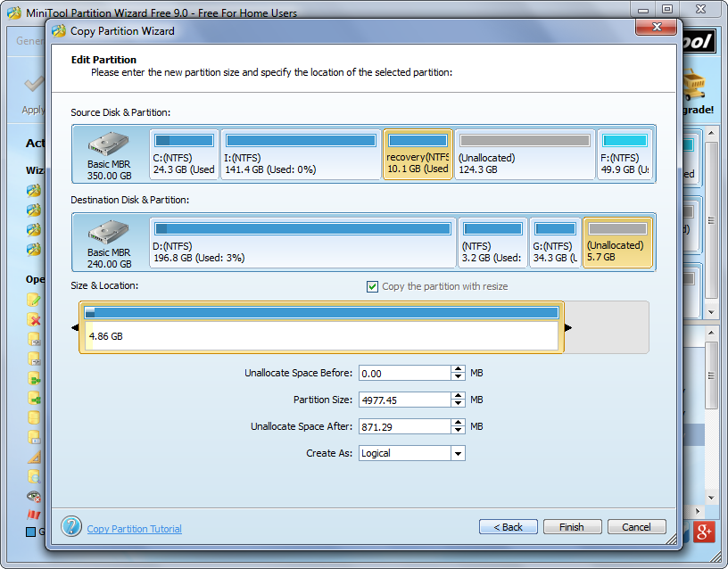Viewport: 728px width, 569px height.
Task: Select destination partition G:(NTFS) 34.3 GB
Action: point(555,243)
